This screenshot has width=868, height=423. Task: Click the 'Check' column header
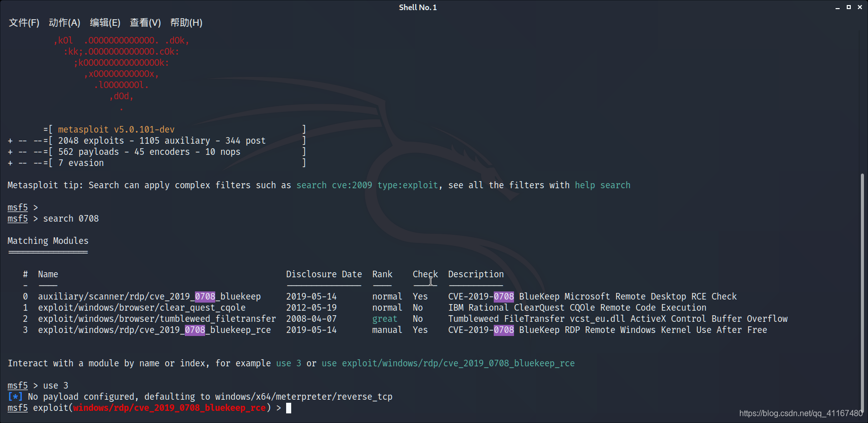[x=425, y=274]
